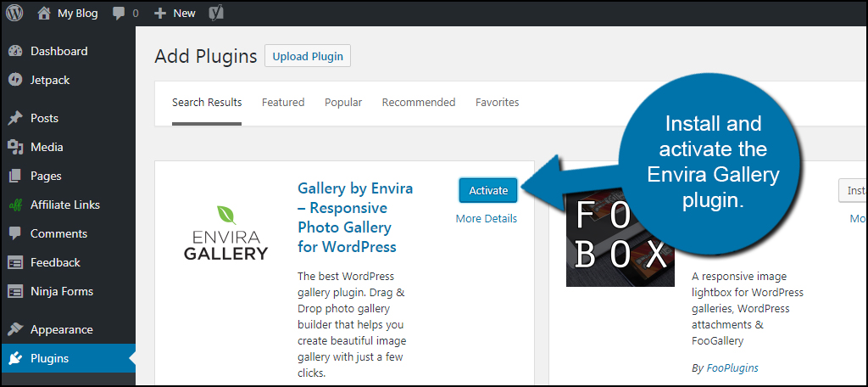Click the Posts pushpin icon
The width and height of the screenshot is (868, 387).
(15, 118)
